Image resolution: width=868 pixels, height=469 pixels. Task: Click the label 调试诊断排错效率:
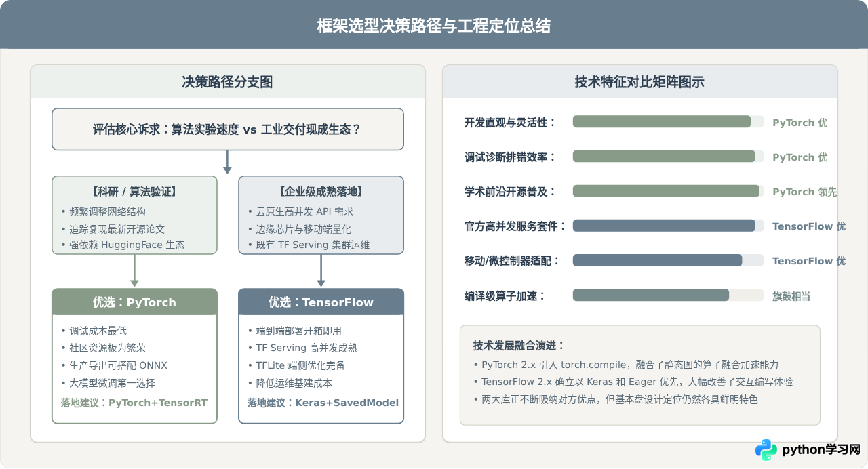(510, 157)
